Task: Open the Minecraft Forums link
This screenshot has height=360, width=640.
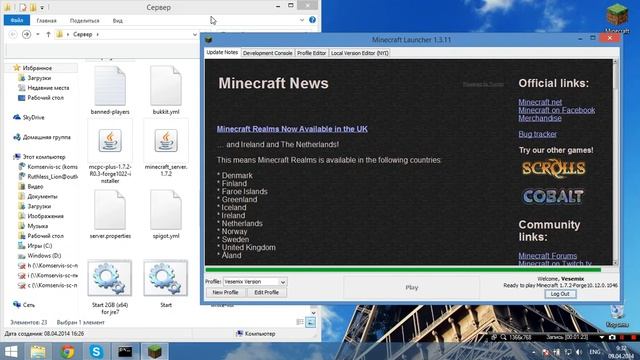Action: point(548,256)
